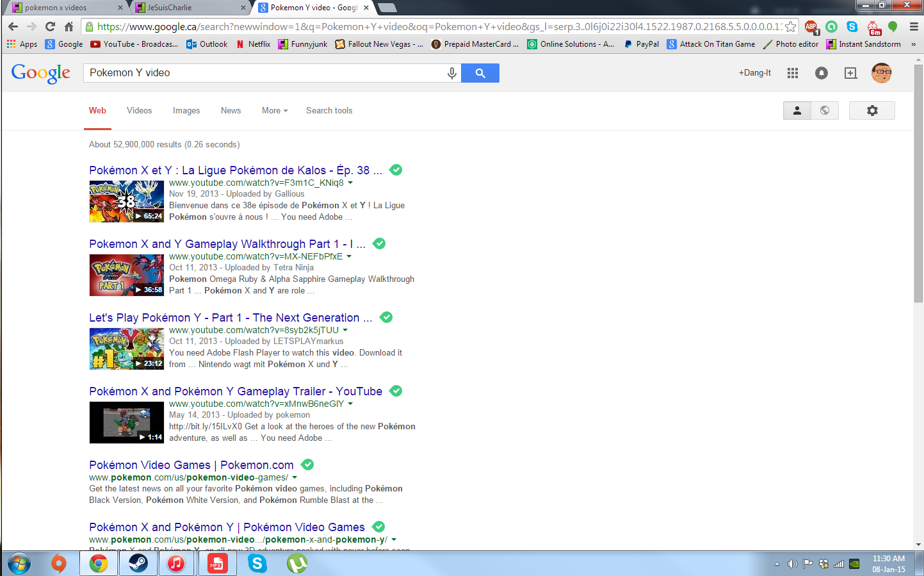The height and width of the screenshot is (576, 924).
Task: Select the News search category
Action: point(231,110)
